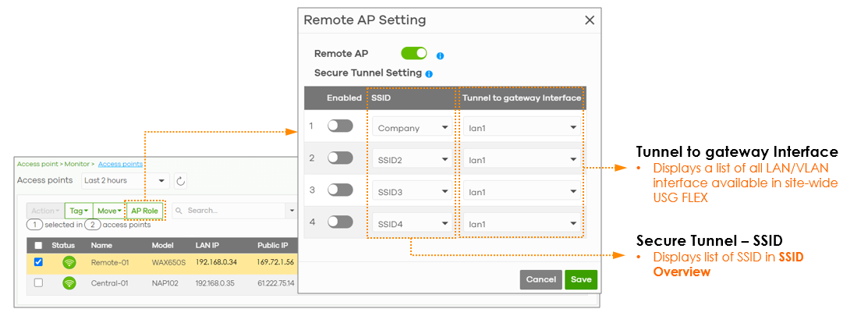Open row 1 lan1 gateway interface dropdown
Screen dimensions: 868x309
(522, 128)
